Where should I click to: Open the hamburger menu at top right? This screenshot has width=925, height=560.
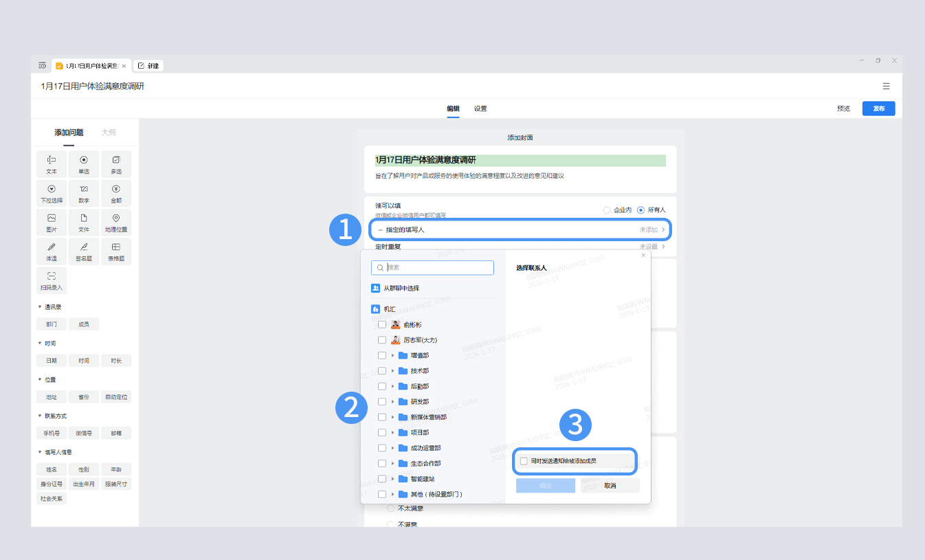(886, 86)
